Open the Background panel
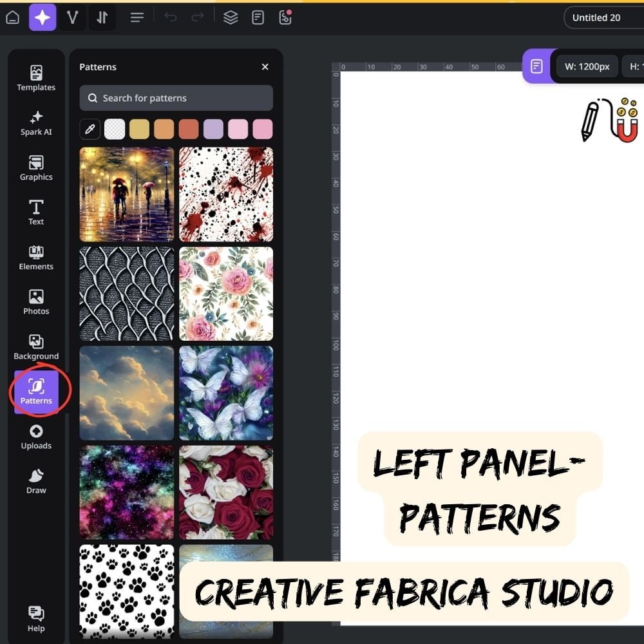Image resolution: width=644 pixels, height=644 pixels. (x=35, y=348)
